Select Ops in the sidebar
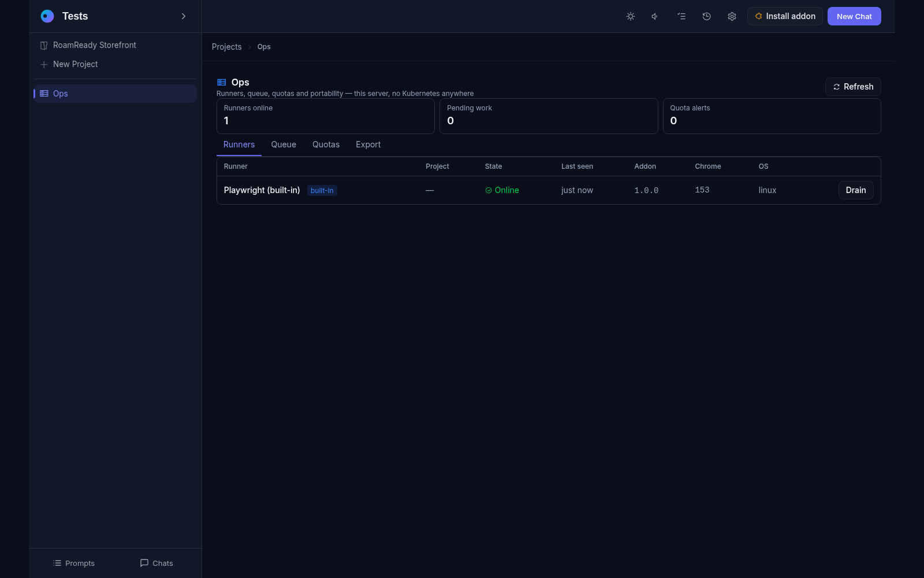Viewport: 924px width, 578px height. click(115, 94)
